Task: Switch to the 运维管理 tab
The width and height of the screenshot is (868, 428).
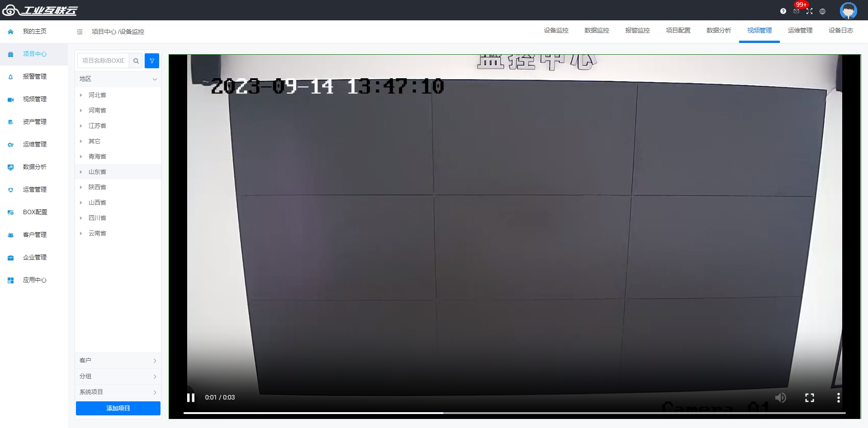Action: pyautogui.click(x=800, y=31)
